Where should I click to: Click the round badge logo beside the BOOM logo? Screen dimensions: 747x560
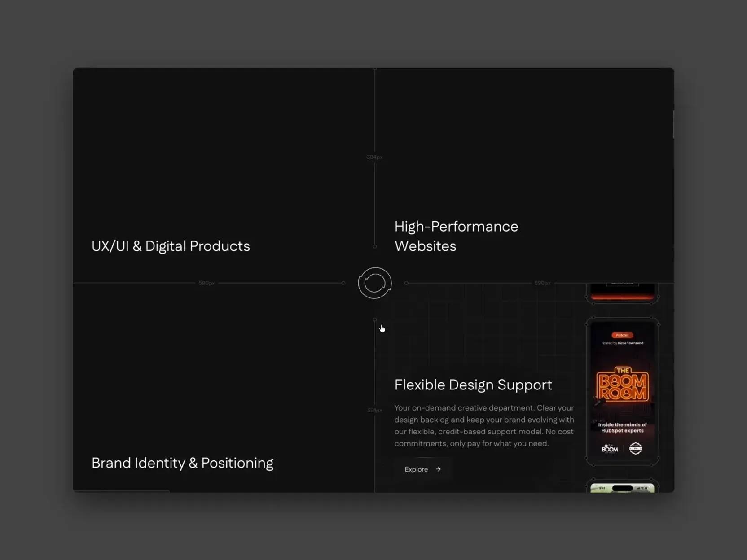pos(636,448)
